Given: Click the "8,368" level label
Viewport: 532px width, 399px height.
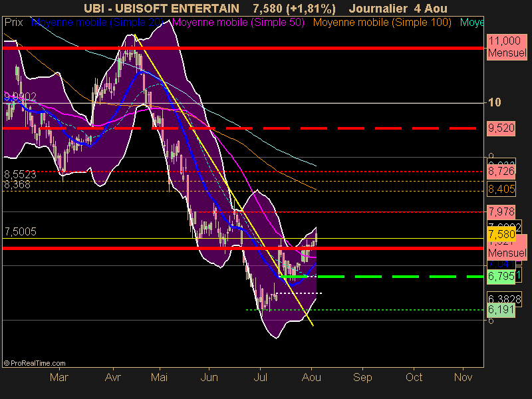Looking at the screenshot, I should [x=17, y=185].
